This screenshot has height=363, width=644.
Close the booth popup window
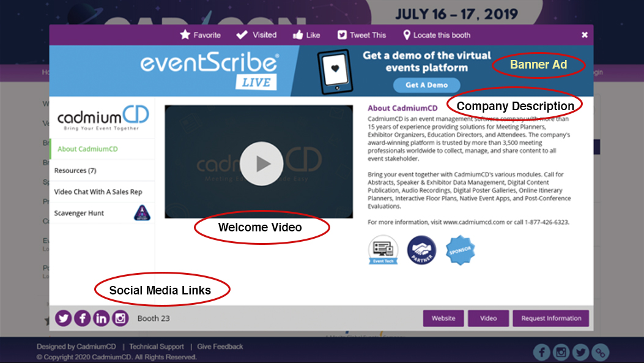pyautogui.click(x=585, y=35)
